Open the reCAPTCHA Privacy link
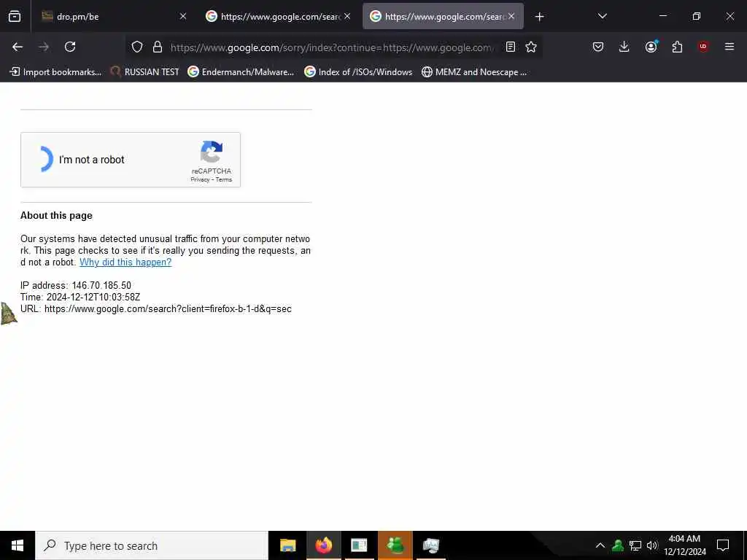Viewport: 747px width, 560px height. click(x=200, y=179)
